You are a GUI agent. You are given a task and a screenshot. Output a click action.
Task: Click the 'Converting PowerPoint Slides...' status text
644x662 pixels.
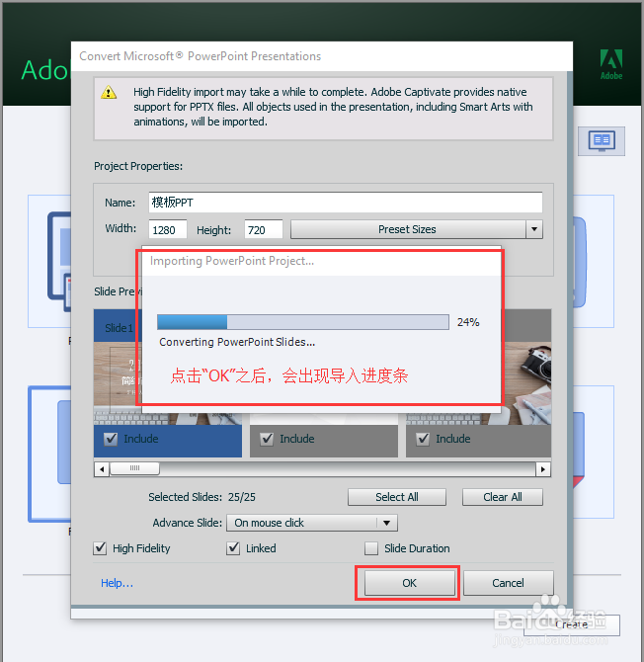point(237,342)
